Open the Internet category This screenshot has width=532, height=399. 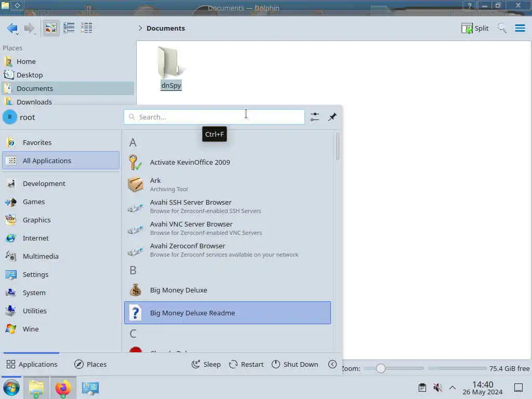click(61, 238)
